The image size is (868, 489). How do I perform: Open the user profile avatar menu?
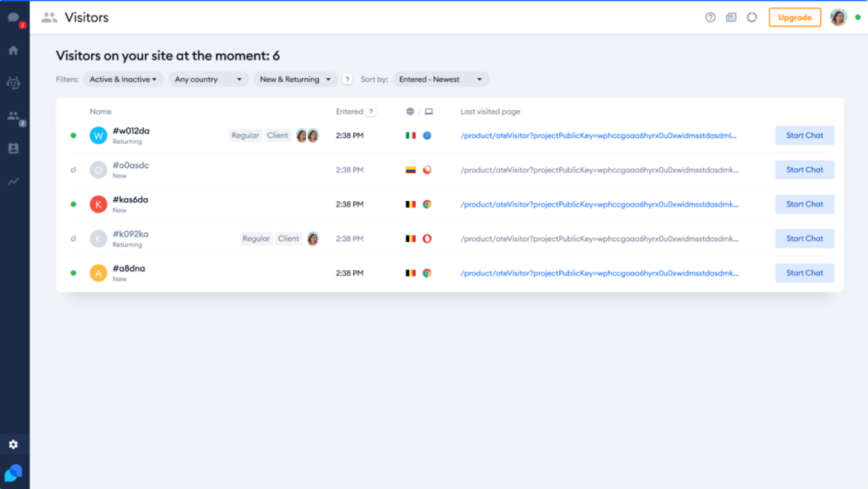tap(839, 17)
